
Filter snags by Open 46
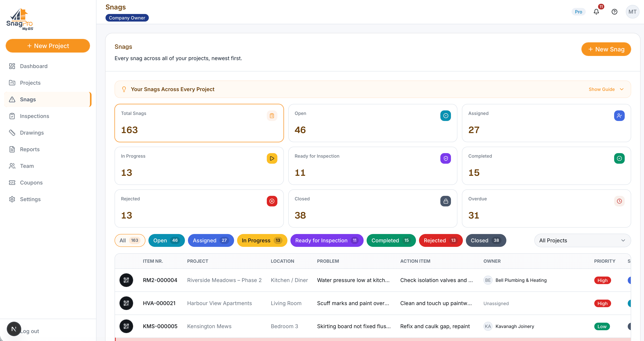[x=166, y=240]
